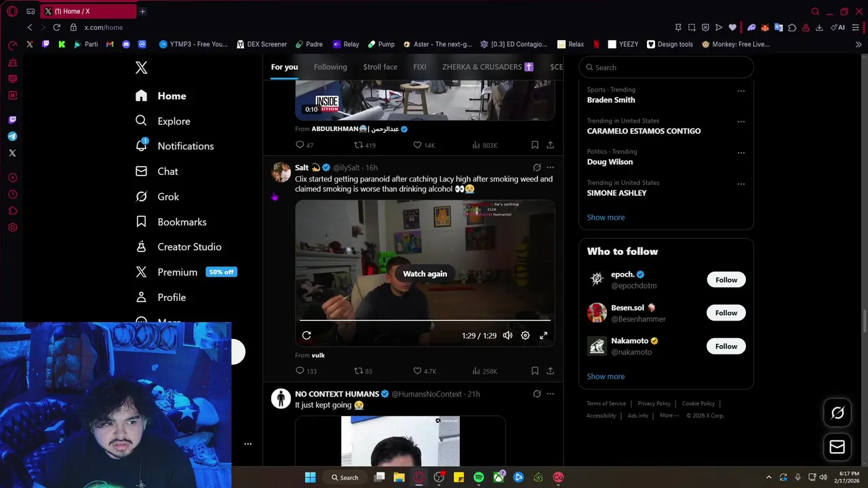
Task: Open floating Grok button
Action: [837, 413]
